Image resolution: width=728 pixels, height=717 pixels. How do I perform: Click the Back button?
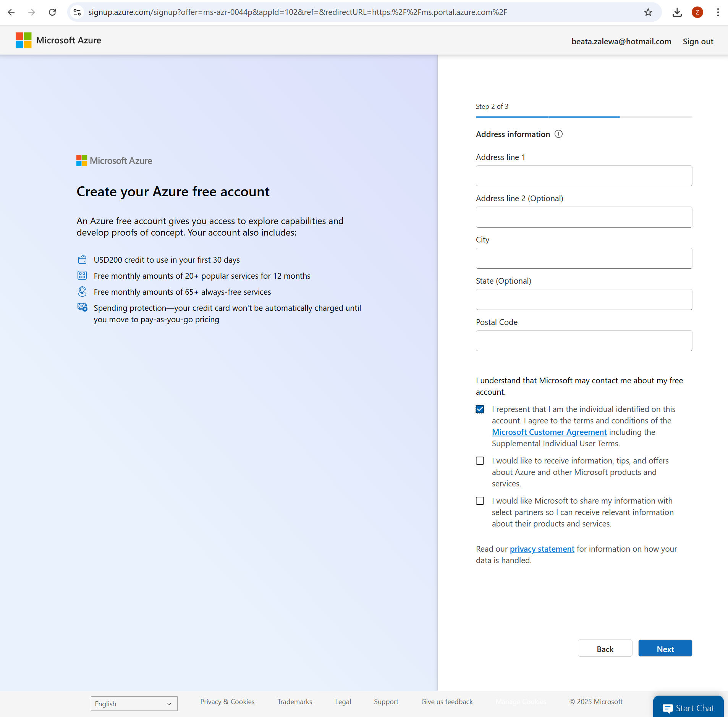[x=605, y=648]
